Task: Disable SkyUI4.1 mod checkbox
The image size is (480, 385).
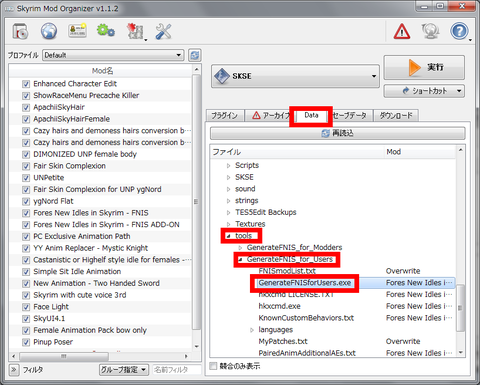Action: point(26,319)
